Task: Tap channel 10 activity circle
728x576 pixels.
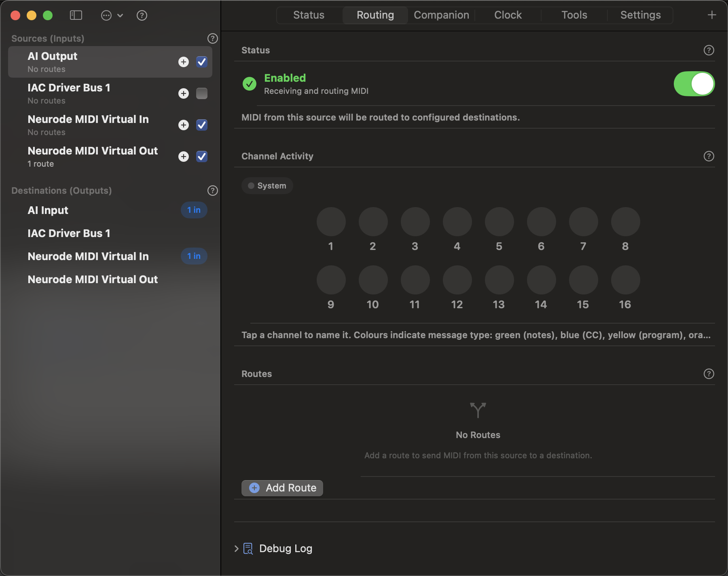Action: 373,280
